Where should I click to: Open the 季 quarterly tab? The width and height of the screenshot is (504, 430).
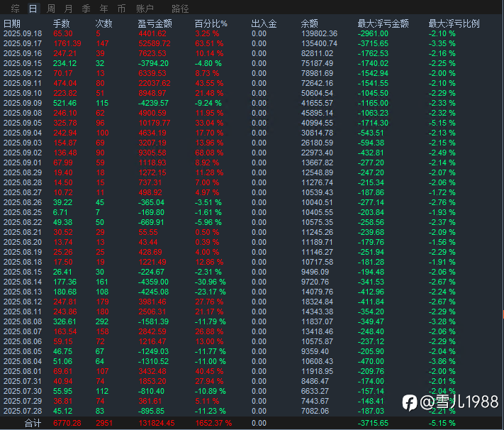86,9
